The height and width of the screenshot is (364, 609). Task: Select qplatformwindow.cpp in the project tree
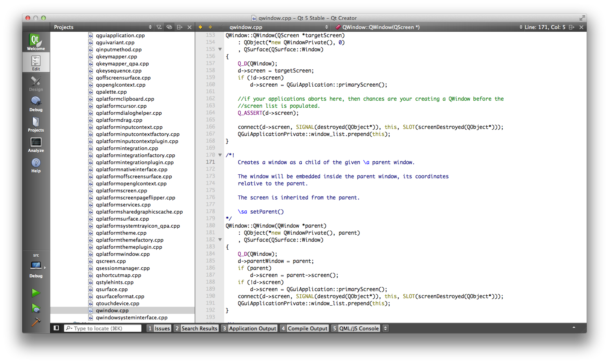123,254
